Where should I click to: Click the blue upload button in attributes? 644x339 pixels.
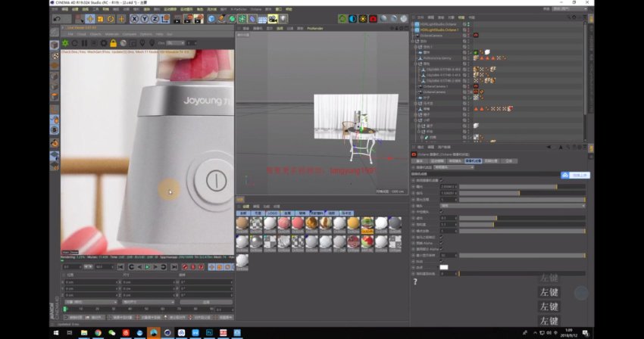point(575,175)
